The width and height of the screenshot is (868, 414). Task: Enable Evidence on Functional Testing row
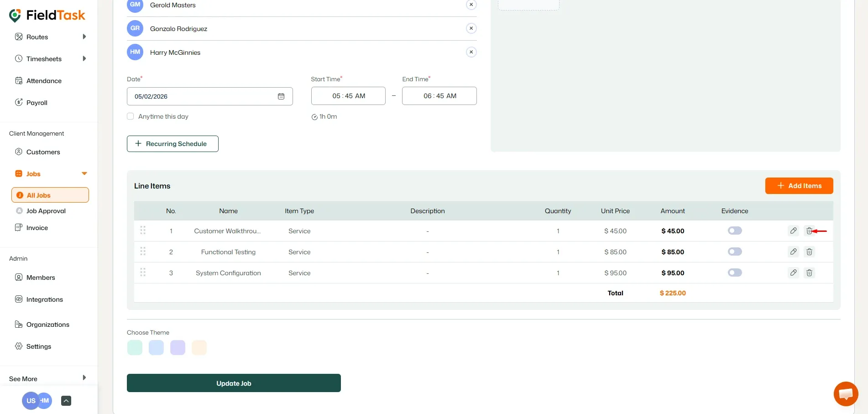pyautogui.click(x=734, y=252)
